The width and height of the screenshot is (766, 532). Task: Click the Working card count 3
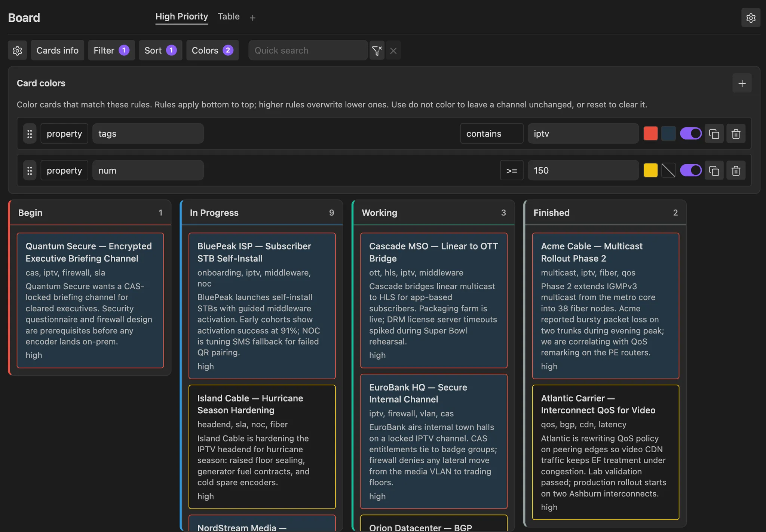click(503, 213)
